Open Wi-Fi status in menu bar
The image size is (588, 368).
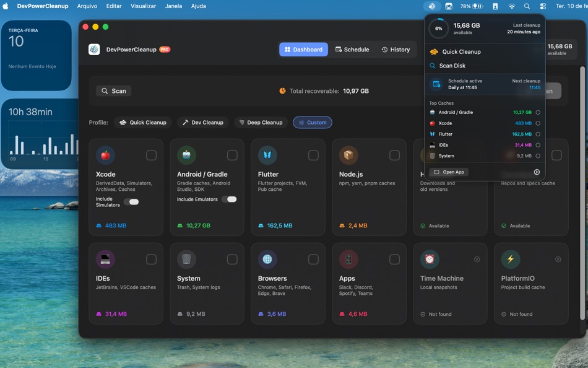(511, 6)
